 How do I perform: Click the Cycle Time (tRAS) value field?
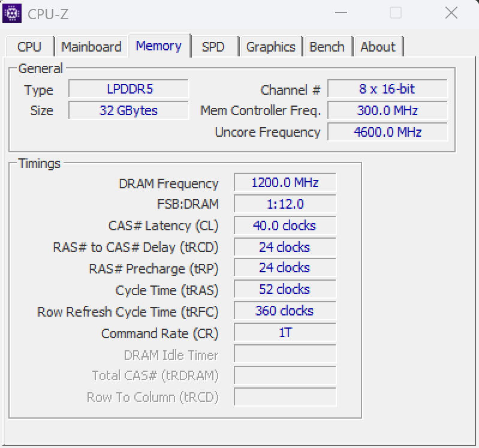[285, 290]
